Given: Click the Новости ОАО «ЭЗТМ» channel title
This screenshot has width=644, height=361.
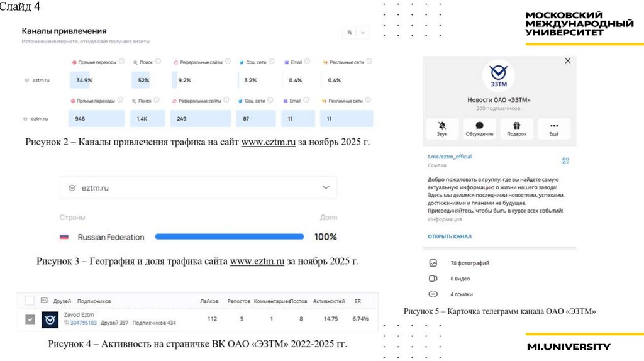Looking at the screenshot, I should [x=499, y=100].
